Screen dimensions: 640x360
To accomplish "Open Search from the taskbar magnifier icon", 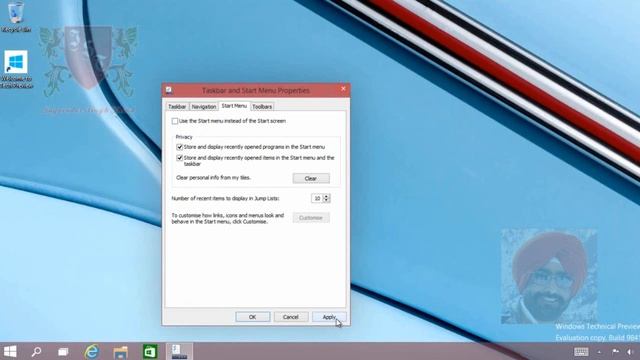I will pos(36,351).
